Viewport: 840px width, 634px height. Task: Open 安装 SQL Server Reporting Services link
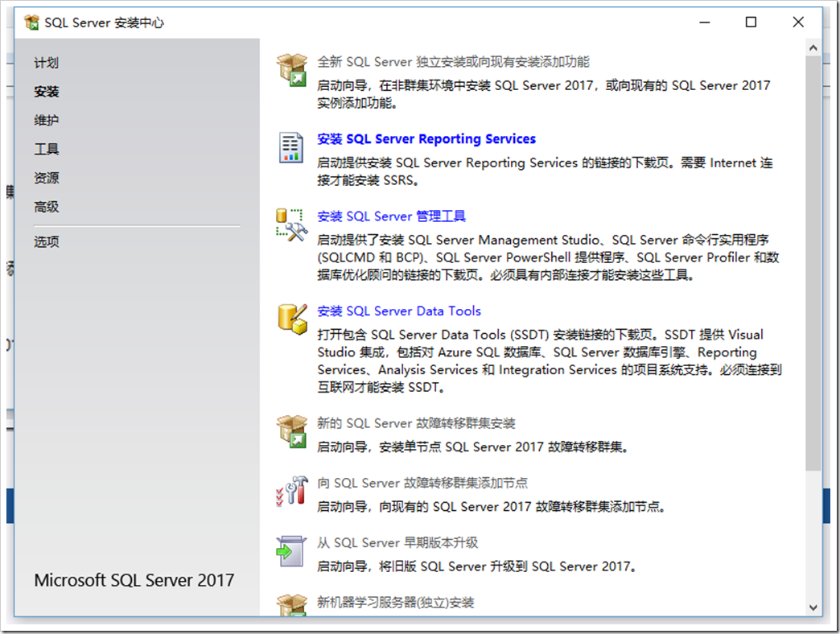(x=426, y=139)
